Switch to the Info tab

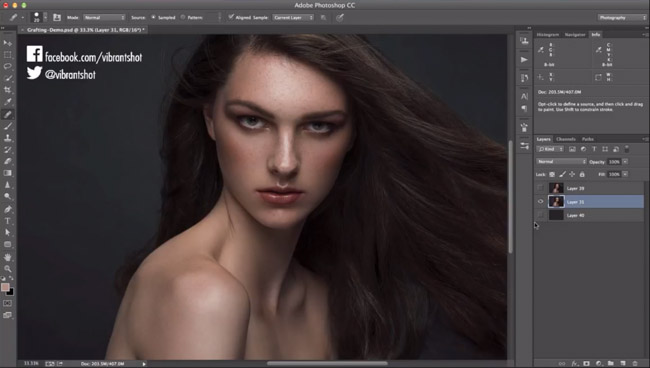(596, 35)
